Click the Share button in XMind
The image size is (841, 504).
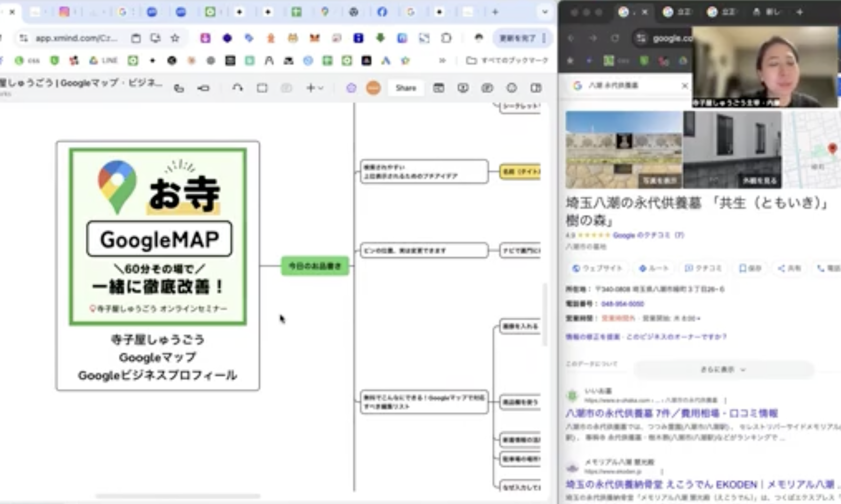click(x=406, y=88)
